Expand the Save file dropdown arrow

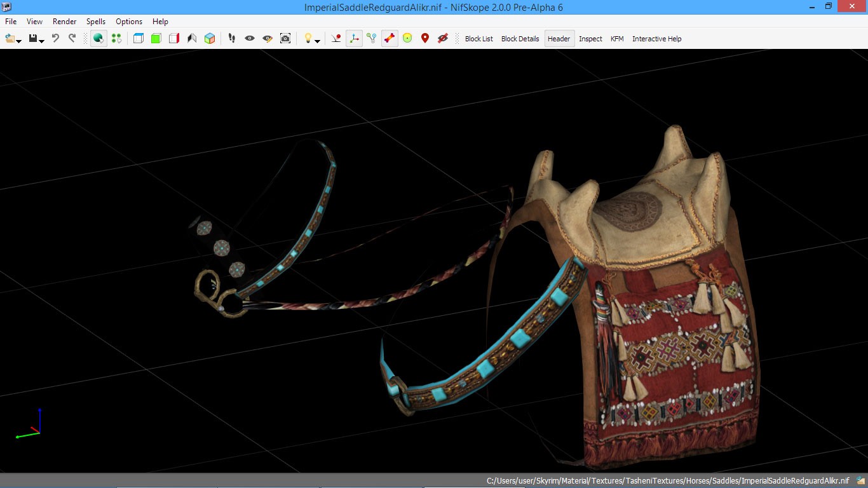point(42,41)
